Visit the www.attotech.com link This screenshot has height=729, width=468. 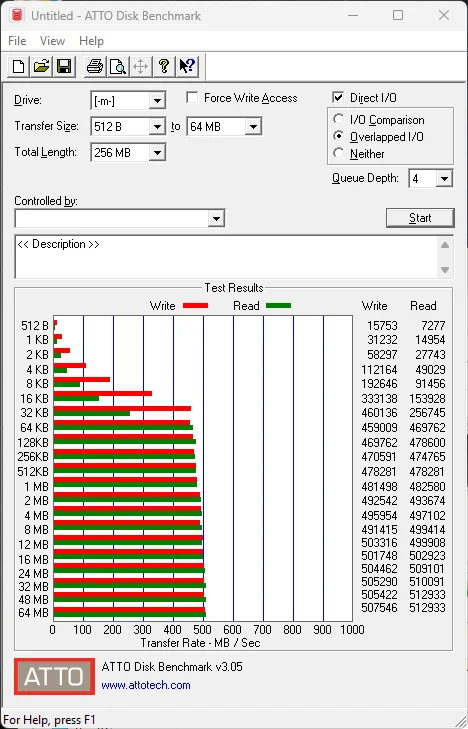[146, 685]
